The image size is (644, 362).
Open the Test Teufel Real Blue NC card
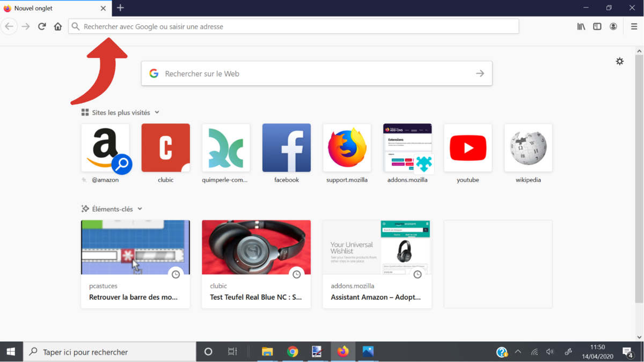(256, 264)
